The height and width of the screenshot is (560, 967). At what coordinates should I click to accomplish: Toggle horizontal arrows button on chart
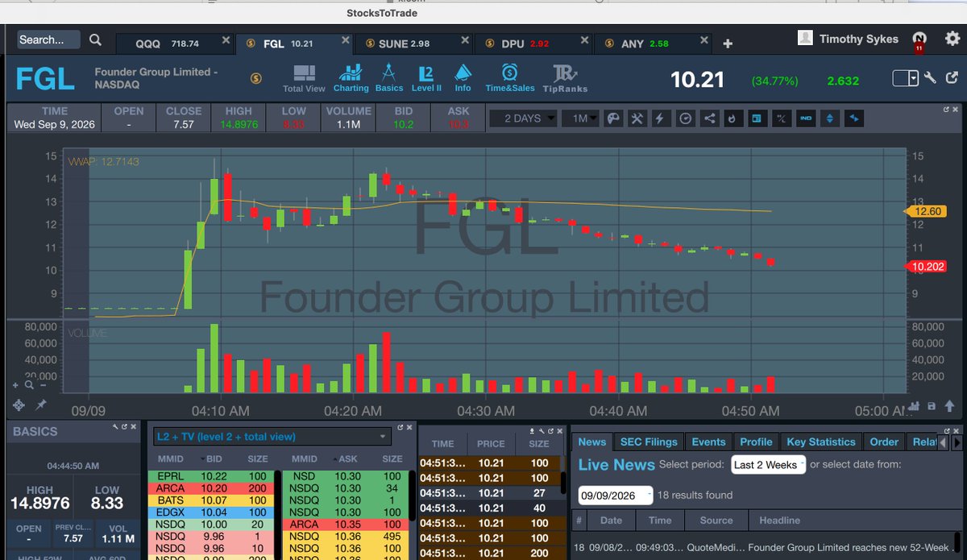tap(854, 118)
